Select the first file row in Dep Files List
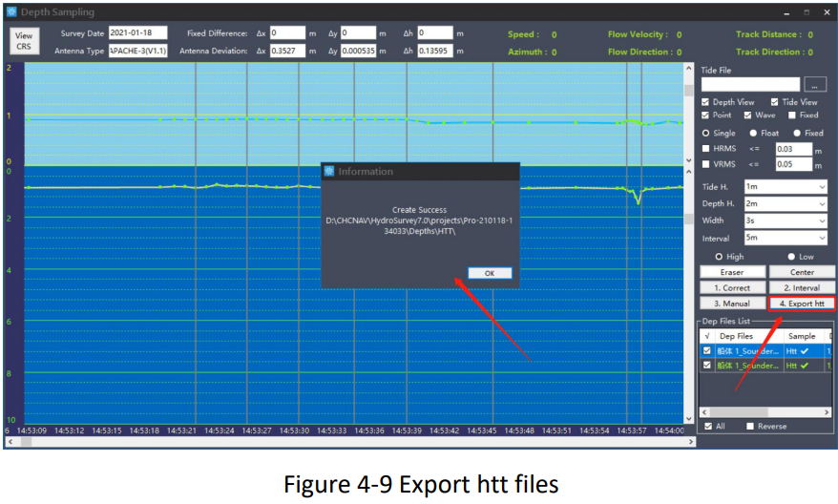 749,350
